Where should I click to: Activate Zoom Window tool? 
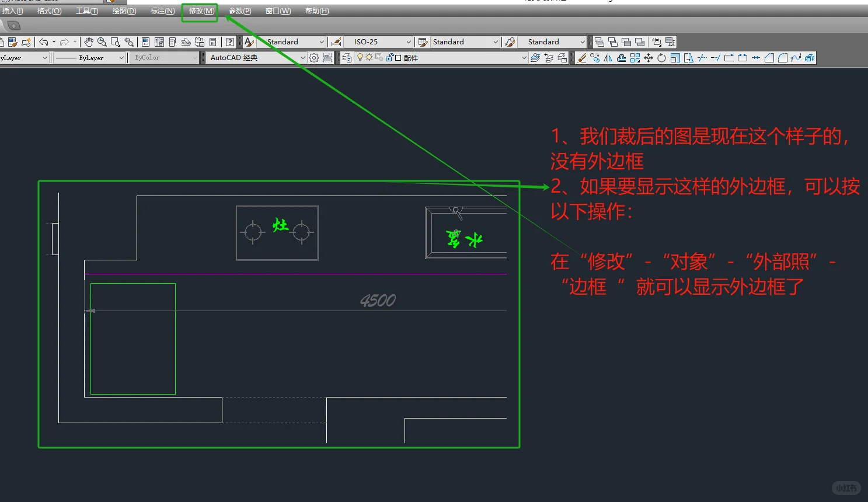115,42
